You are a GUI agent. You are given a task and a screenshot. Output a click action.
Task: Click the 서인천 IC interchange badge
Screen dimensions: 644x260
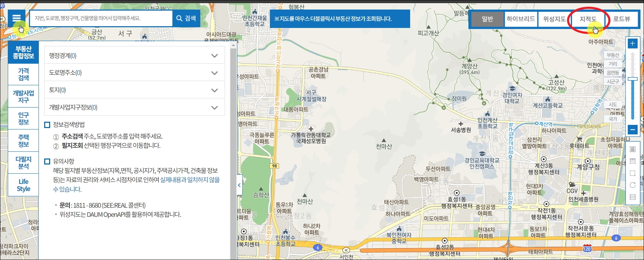(346, 250)
